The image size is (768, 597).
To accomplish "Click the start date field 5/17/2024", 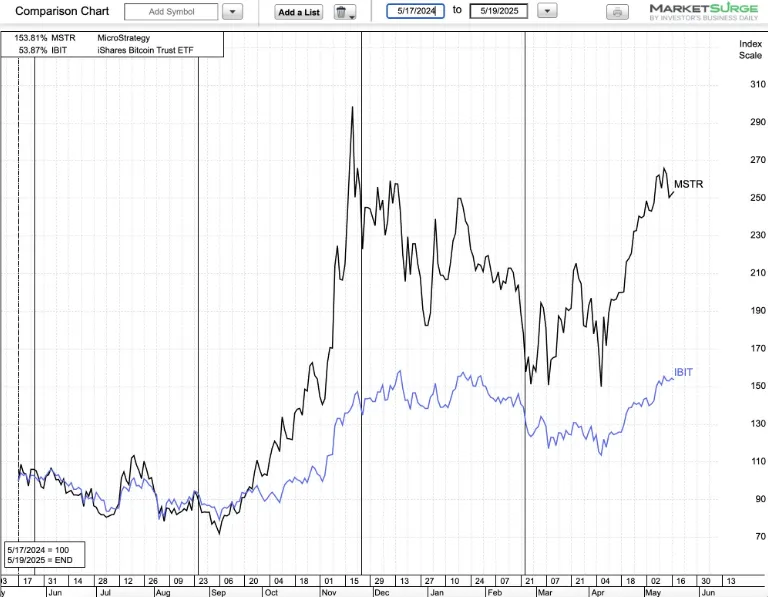I will pos(415,11).
